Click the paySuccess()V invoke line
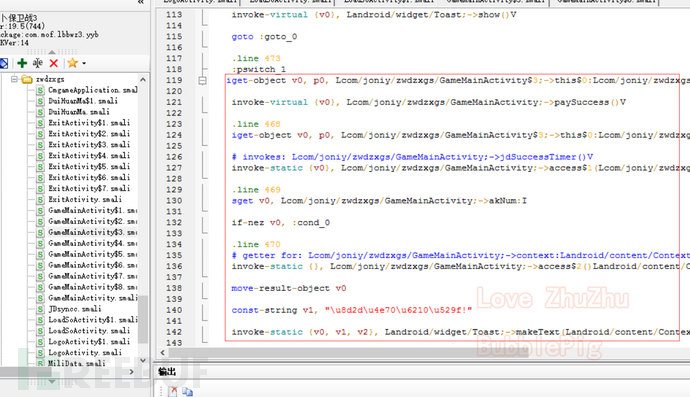This screenshot has width=690, height=397. tap(429, 103)
